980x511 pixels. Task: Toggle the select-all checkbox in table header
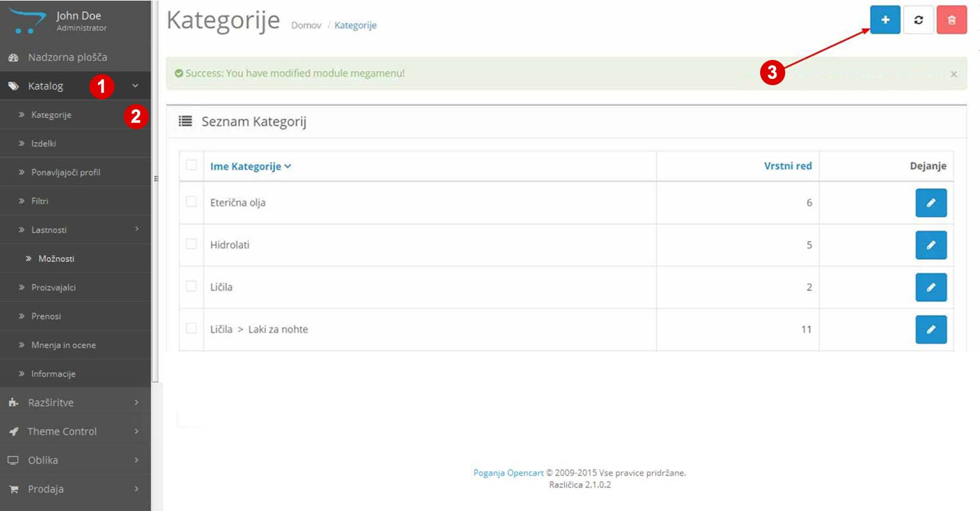pos(191,165)
